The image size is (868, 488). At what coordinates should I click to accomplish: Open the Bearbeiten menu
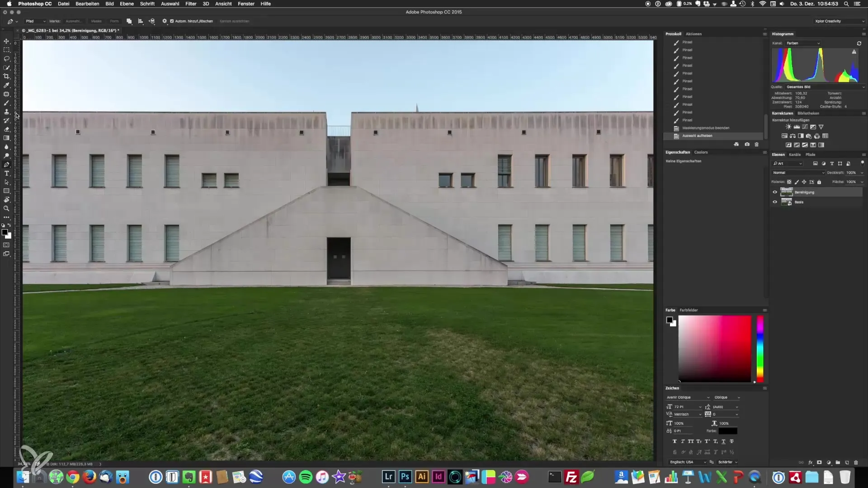tap(87, 4)
